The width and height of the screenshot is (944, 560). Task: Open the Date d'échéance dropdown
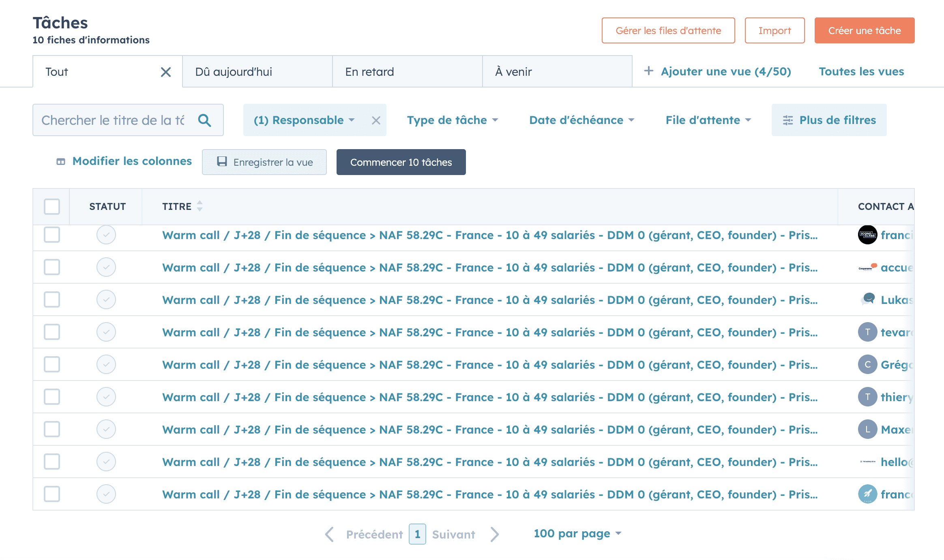coord(582,120)
